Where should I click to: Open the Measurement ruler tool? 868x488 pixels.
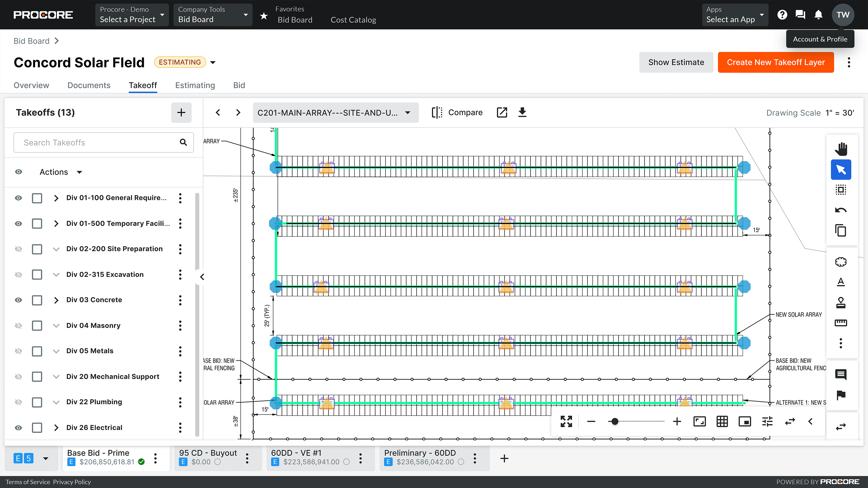coord(841,323)
